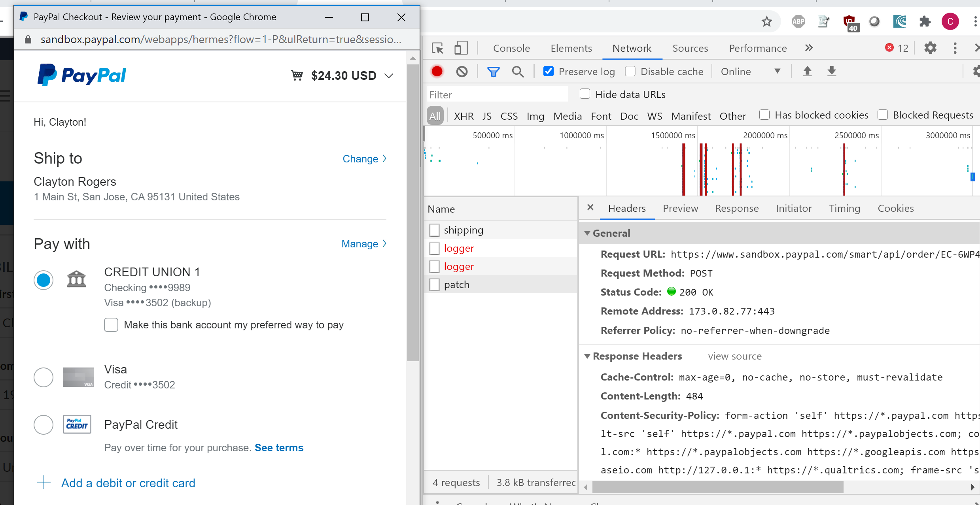This screenshot has height=505, width=980.
Task: Switch to the Elements tab
Action: (571, 48)
